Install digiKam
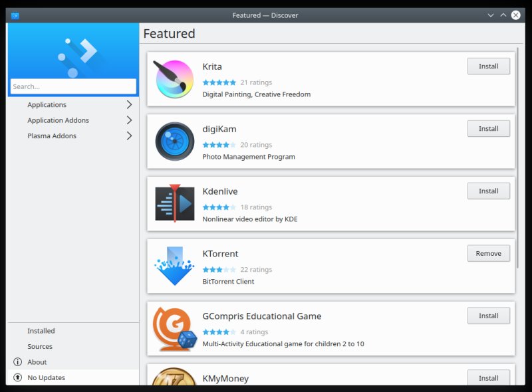 (x=489, y=128)
